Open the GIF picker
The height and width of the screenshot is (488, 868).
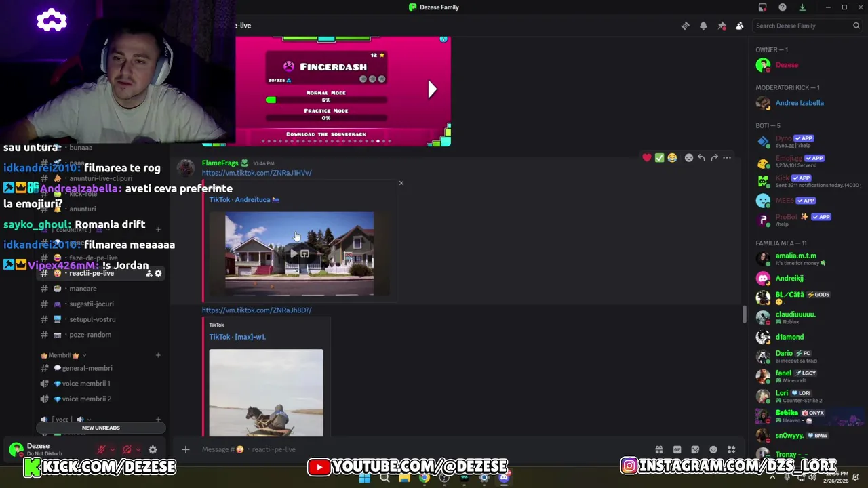(677, 449)
